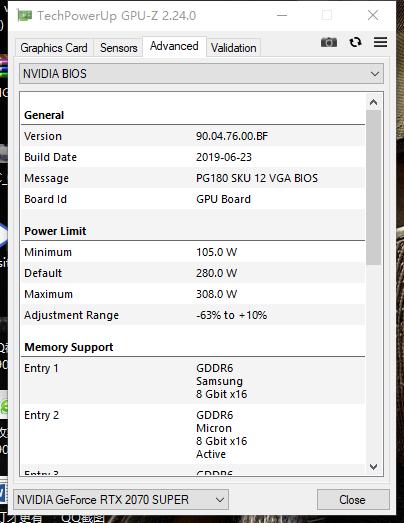Screen dimensions: 404x523
Task: Click the Build Date row label
Action: (50, 157)
